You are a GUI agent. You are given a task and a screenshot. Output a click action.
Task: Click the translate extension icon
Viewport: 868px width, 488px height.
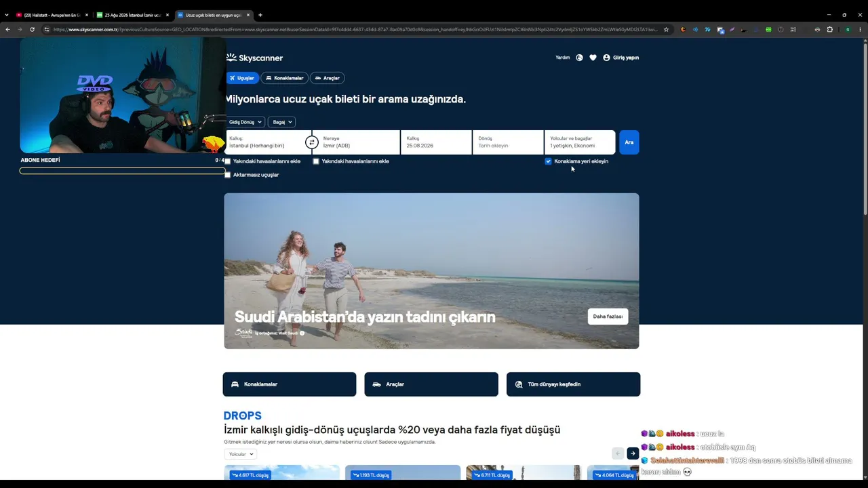click(x=719, y=29)
